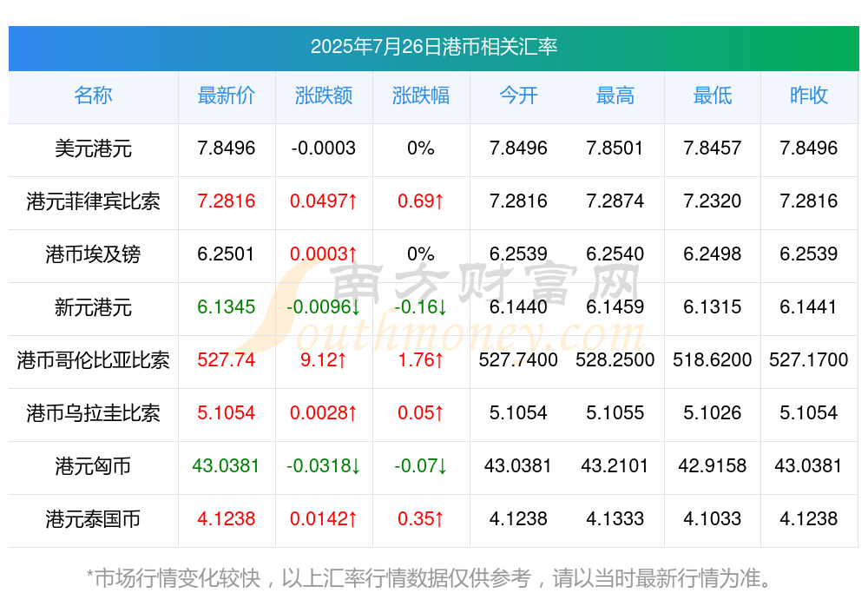Select red 0.0142↑ in 港元泰国币 row
This screenshot has width=868, height=606.
(x=324, y=519)
